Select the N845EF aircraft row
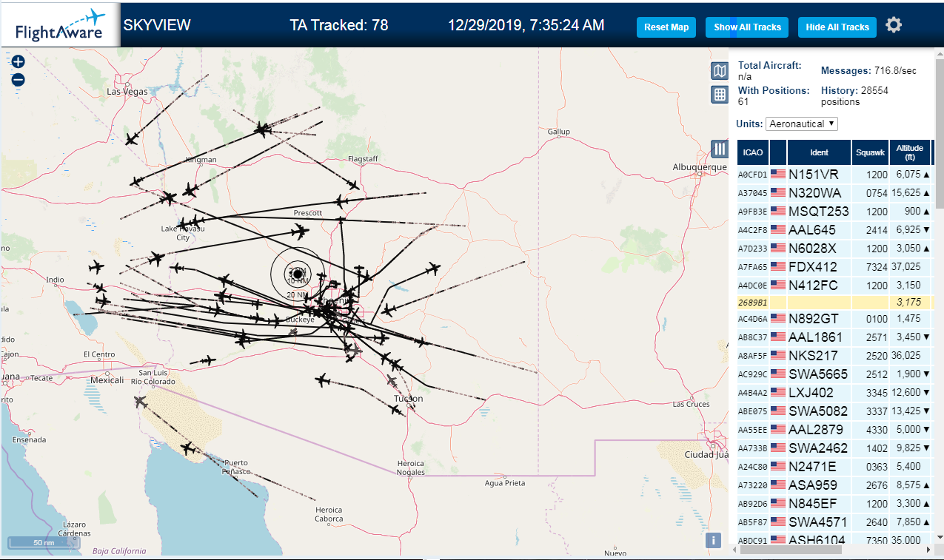944x560 pixels. [x=834, y=504]
